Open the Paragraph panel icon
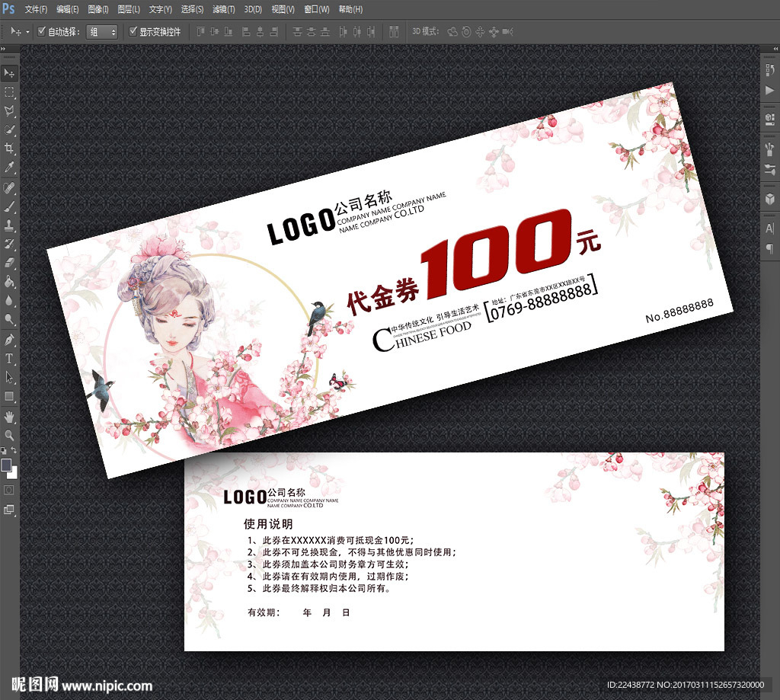The image size is (780, 700). point(770,248)
